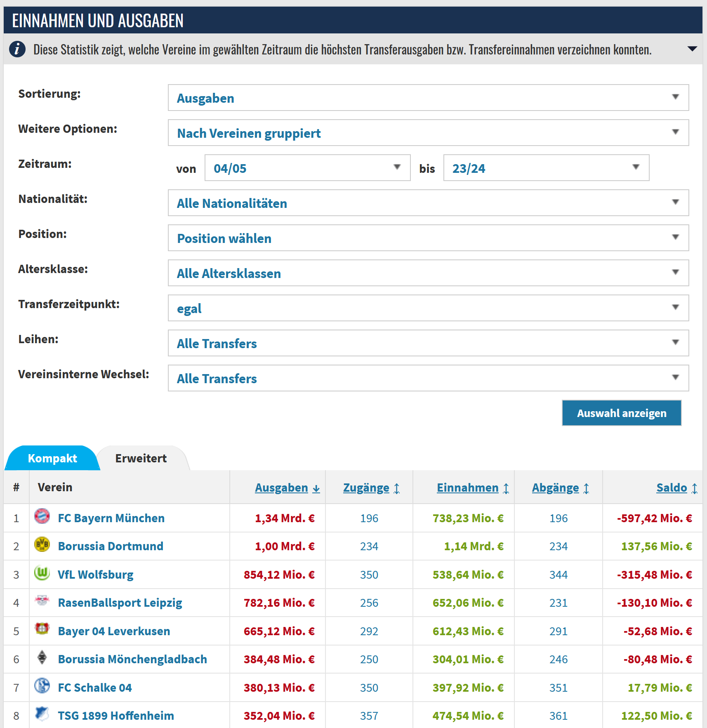
Task: Click the blue info icon beside the description
Action: [x=17, y=49]
